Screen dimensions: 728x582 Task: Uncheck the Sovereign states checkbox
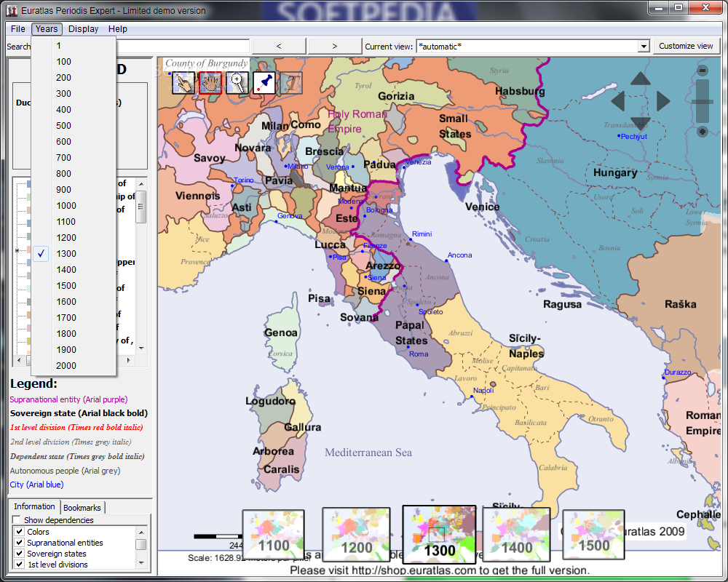[20, 553]
